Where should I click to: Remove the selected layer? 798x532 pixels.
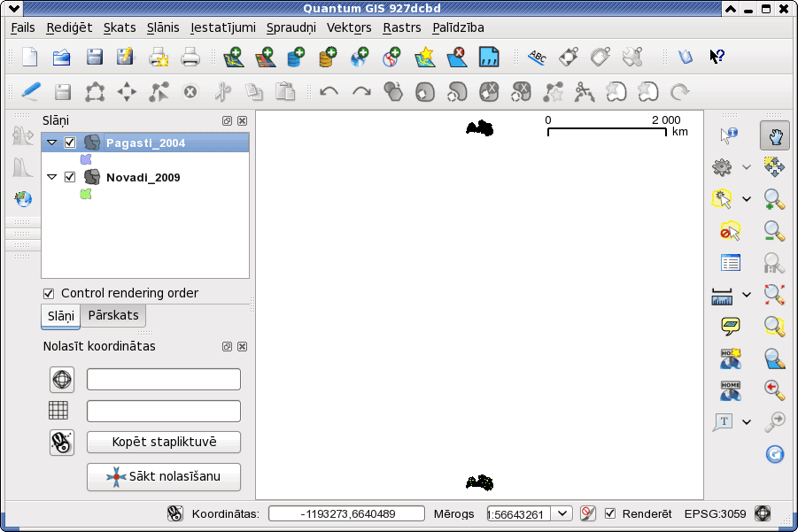tap(457, 57)
